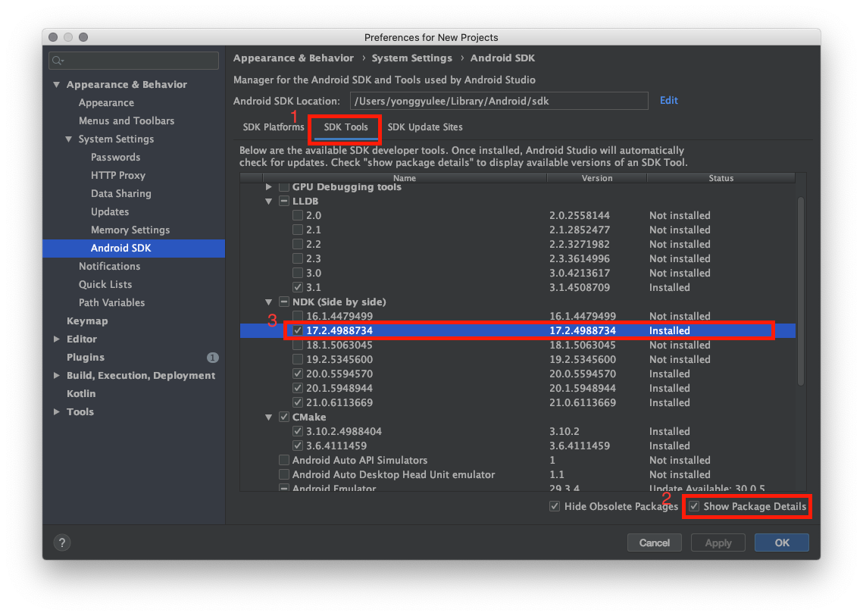
Task: Click Edit link for SDK location
Action: click(x=669, y=100)
